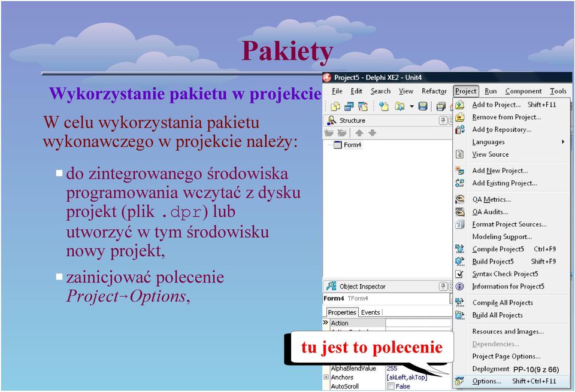This screenshot has width=575, height=392.
Task: Click the Information for Project5 icon
Action: 459,287
